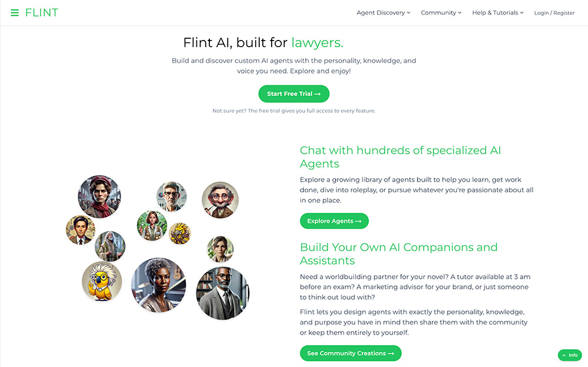Select the woman with red beret avatar
The width and height of the screenshot is (588, 367).
pyautogui.click(x=99, y=196)
